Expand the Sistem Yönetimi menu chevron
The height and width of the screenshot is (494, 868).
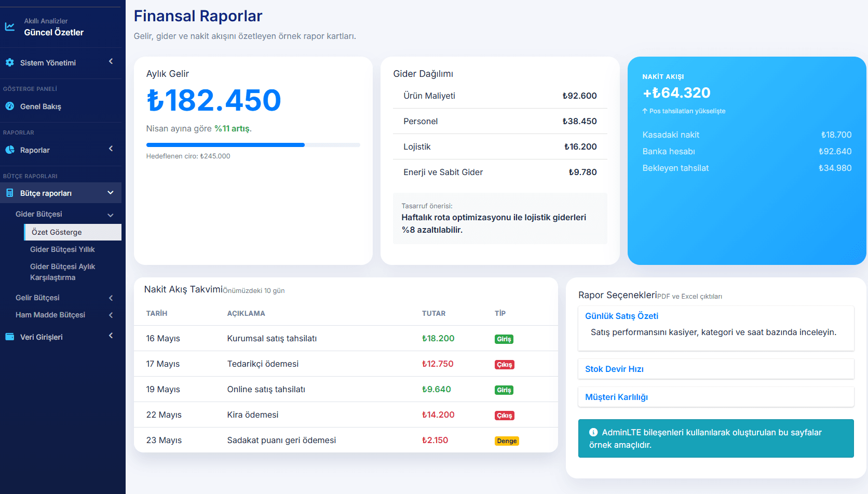[111, 62]
